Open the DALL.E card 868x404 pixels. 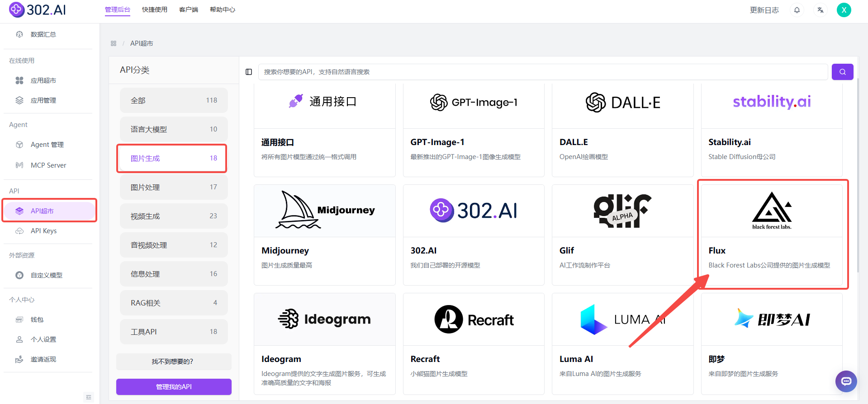623,130
